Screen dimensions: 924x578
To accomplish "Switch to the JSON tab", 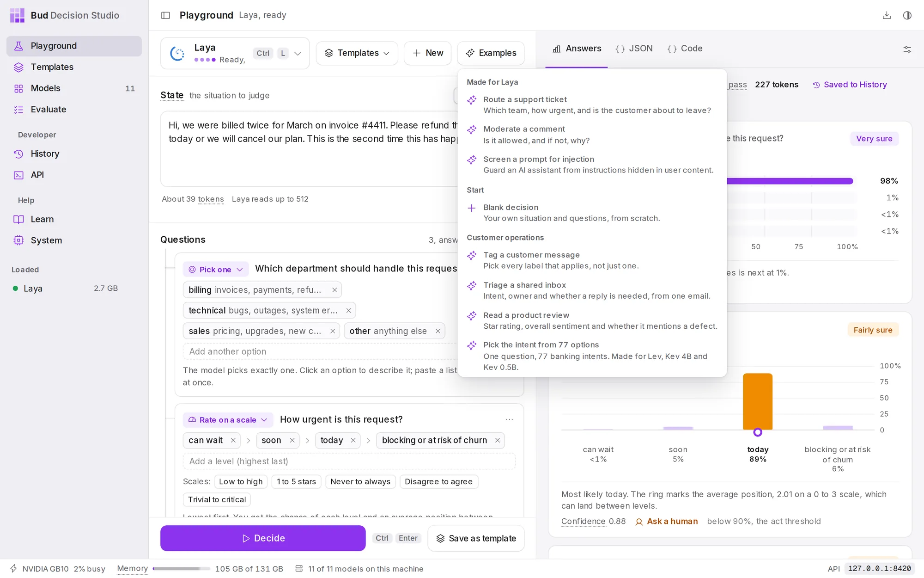I will tap(634, 49).
